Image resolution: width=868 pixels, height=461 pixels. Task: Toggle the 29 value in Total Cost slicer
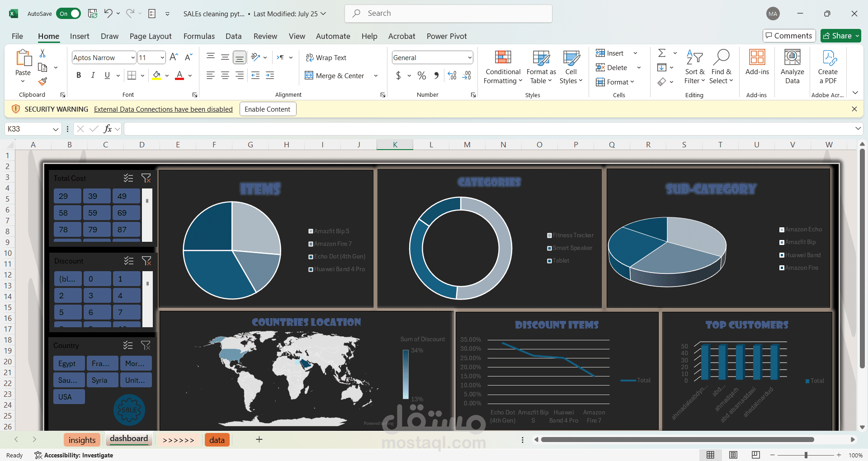coord(67,196)
